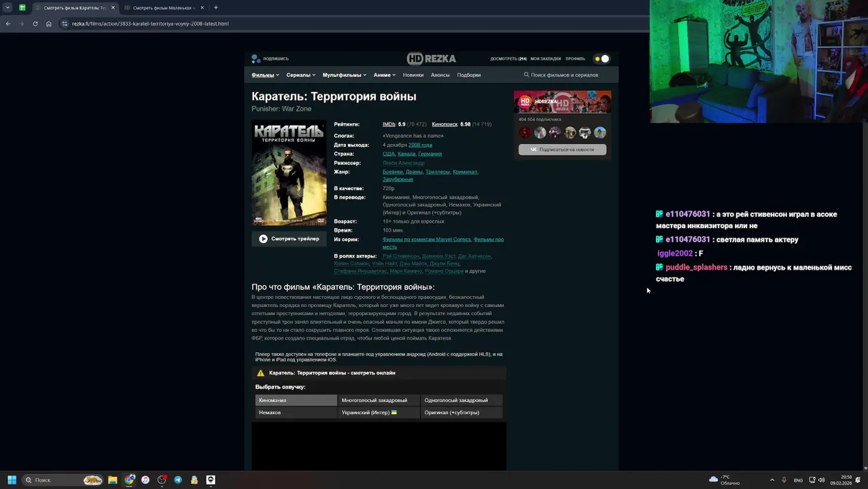Select Киномания voice-over option

click(296, 400)
